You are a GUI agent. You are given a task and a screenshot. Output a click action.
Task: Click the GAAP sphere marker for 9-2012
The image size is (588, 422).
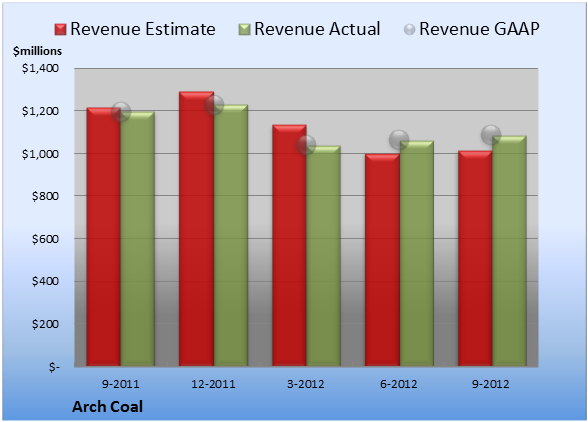(491, 135)
